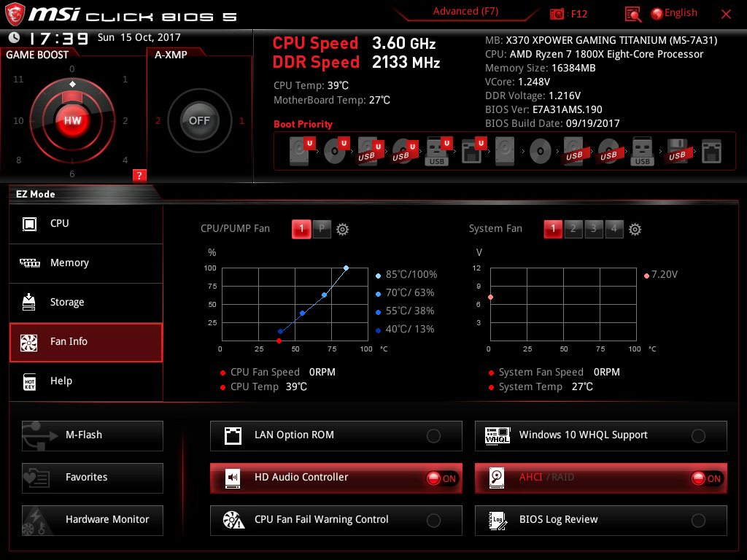
Task: Click the F12 screenshot camera icon
Action: tap(557, 14)
